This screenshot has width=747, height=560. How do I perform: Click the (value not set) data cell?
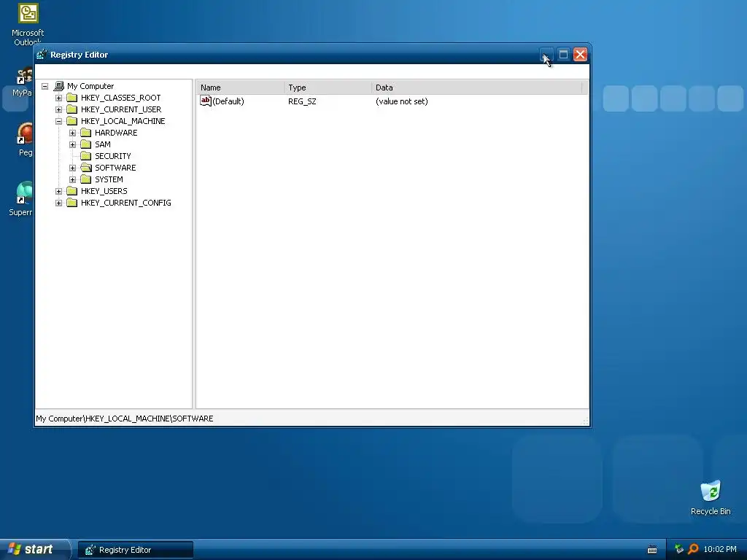click(x=402, y=101)
